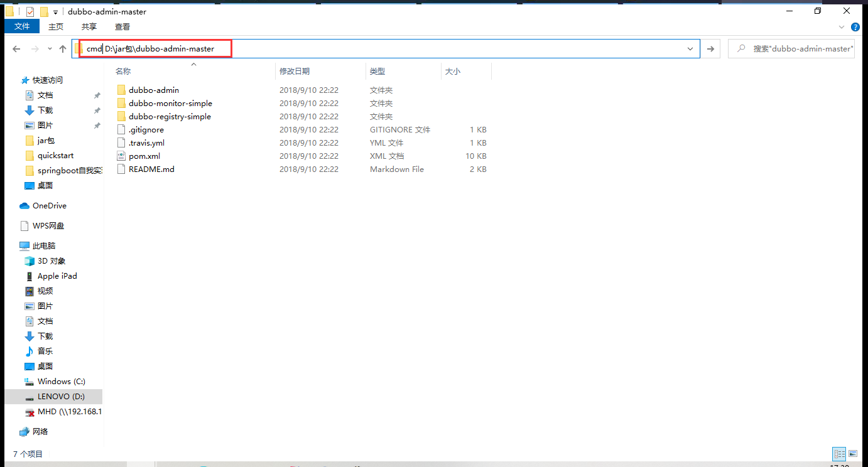
Task: Go back with the Back arrow
Action: (17, 48)
